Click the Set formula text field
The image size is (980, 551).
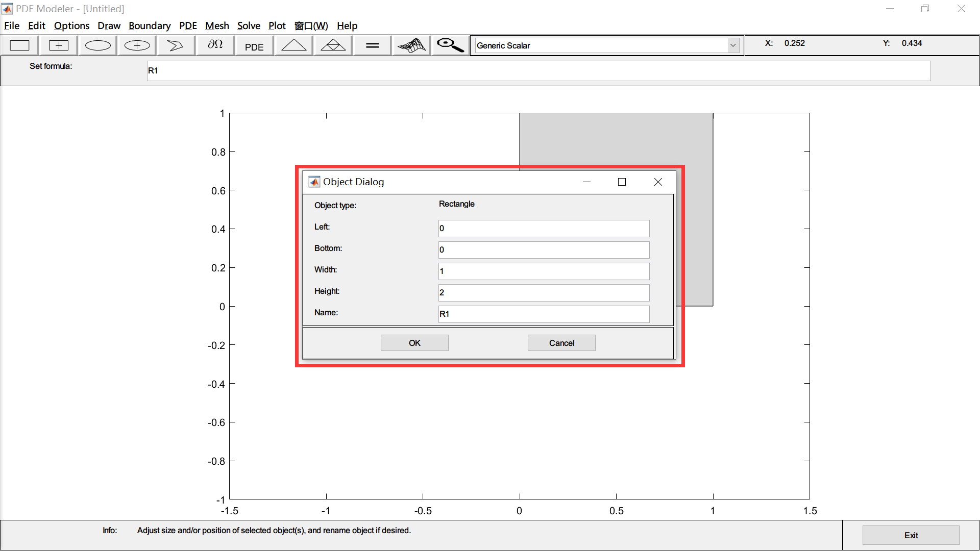(538, 71)
